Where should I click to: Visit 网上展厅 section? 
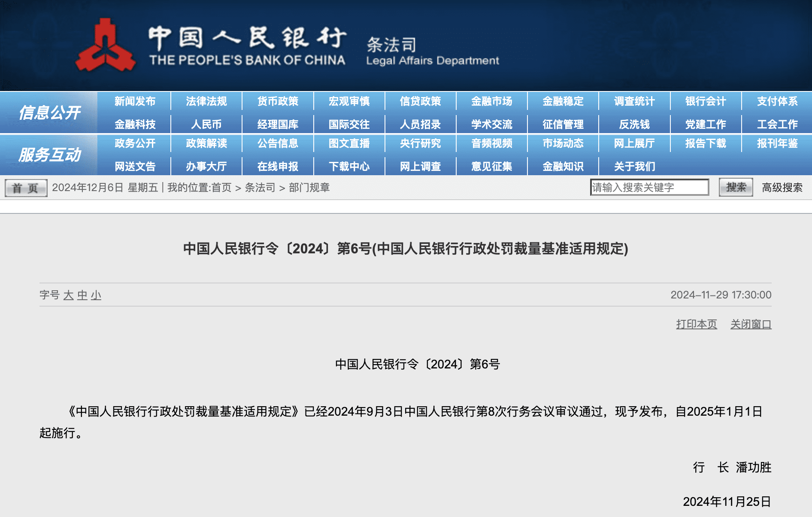click(634, 143)
